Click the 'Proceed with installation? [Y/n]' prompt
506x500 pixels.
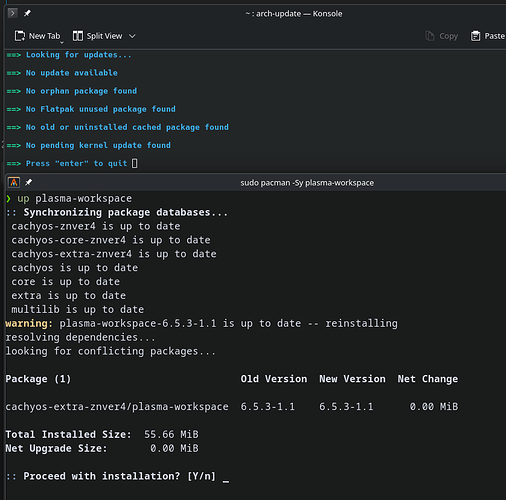tap(119, 476)
